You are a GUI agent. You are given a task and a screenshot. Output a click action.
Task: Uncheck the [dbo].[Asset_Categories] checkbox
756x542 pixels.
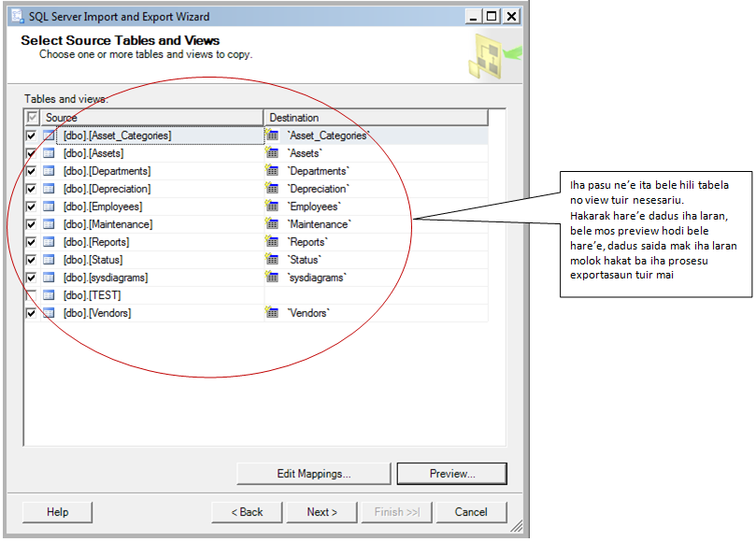coord(32,135)
